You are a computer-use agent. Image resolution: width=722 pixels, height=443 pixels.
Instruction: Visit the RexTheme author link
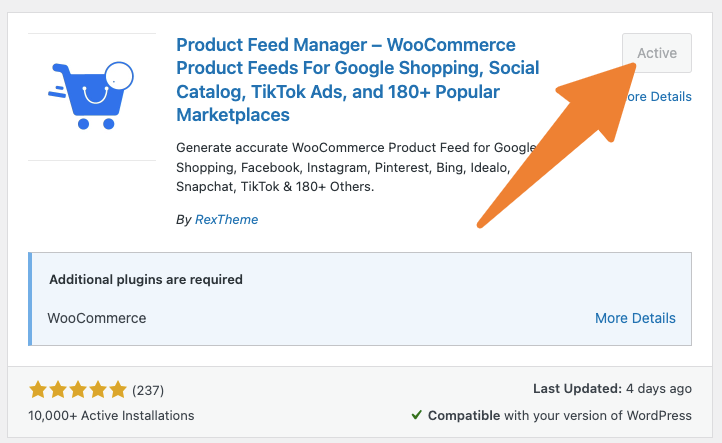click(x=225, y=219)
